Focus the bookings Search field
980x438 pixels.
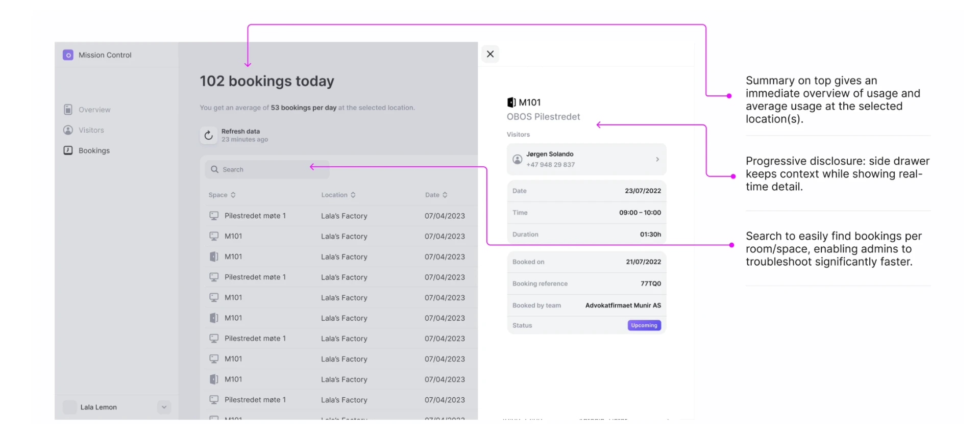(267, 169)
